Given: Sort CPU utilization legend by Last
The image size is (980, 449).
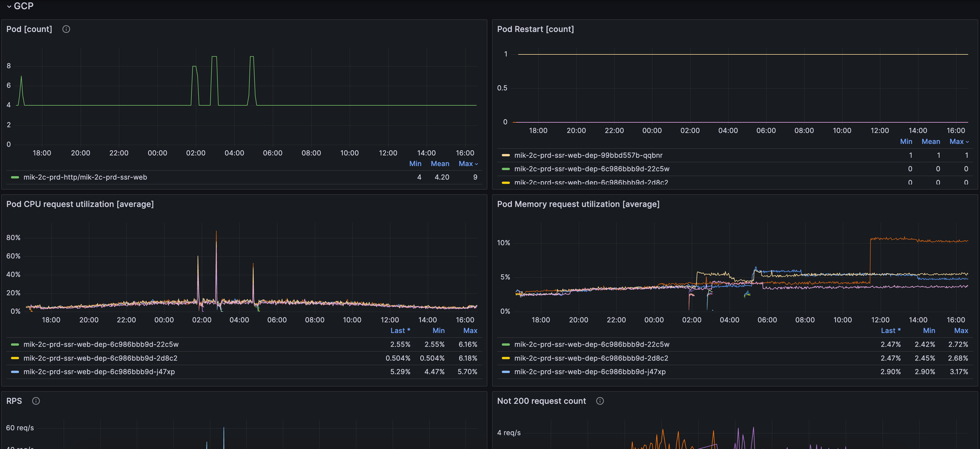Looking at the screenshot, I should point(400,330).
